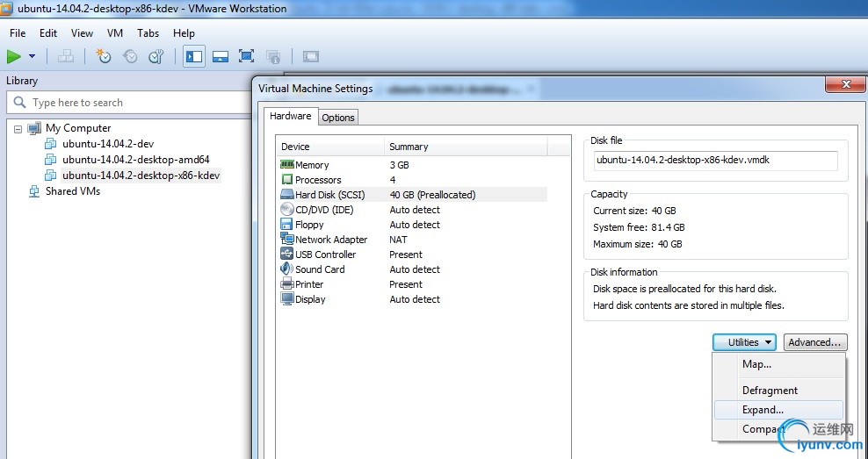Screen dimensions: 868x459
Task: Open the Tabs menu
Action: point(148,33)
